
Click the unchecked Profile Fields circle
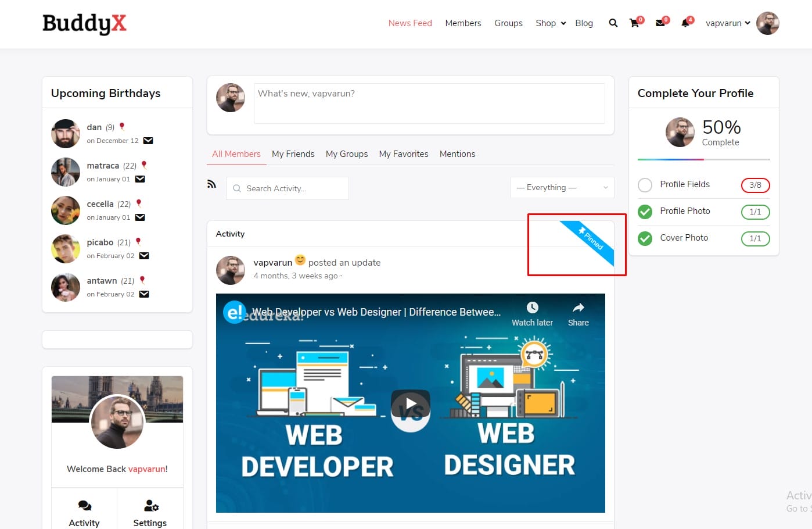pyautogui.click(x=645, y=185)
